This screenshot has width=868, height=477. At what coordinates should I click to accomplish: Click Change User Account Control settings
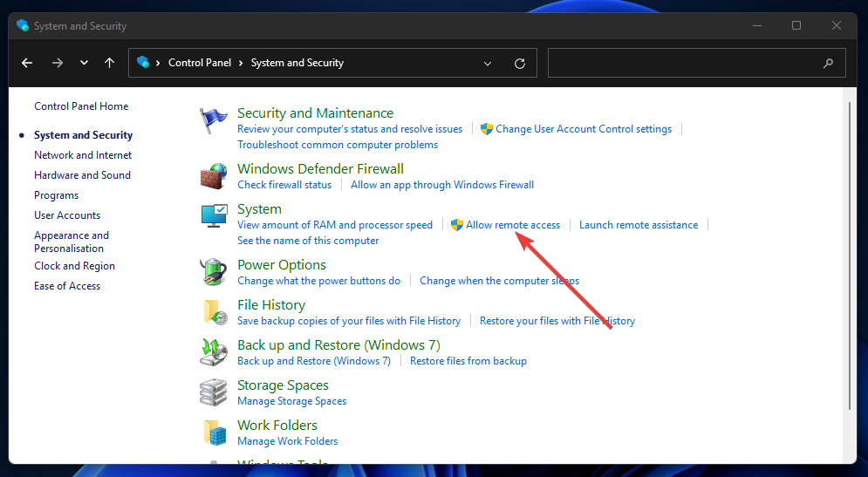pyautogui.click(x=584, y=129)
